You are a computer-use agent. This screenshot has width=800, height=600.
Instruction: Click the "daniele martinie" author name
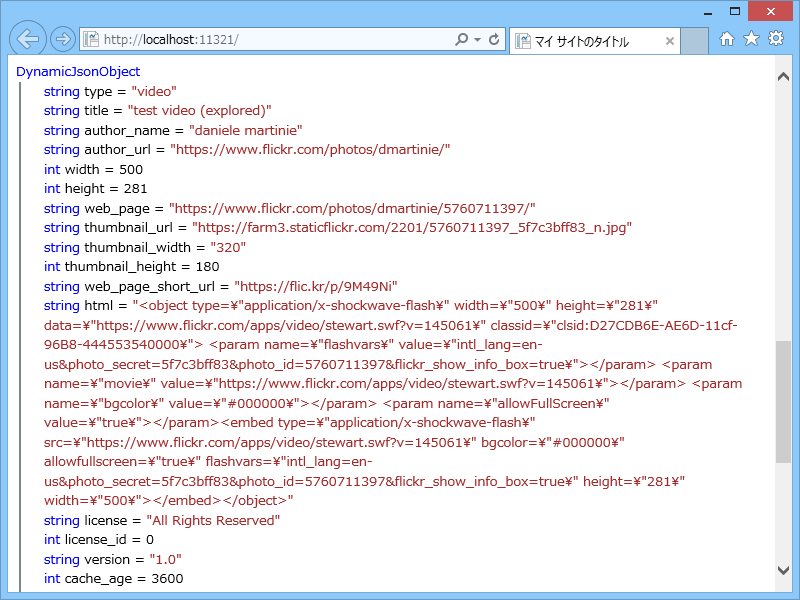click(246, 131)
